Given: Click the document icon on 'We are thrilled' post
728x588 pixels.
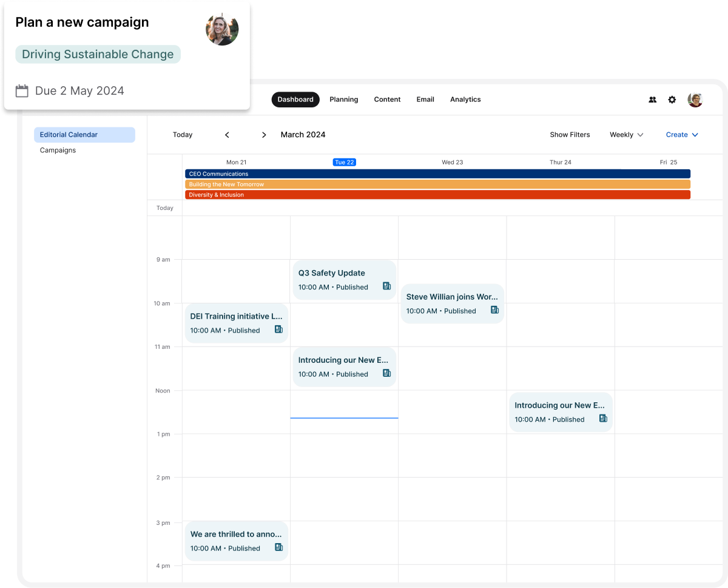Looking at the screenshot, I should pyautogui.click(x=278, y=547).
